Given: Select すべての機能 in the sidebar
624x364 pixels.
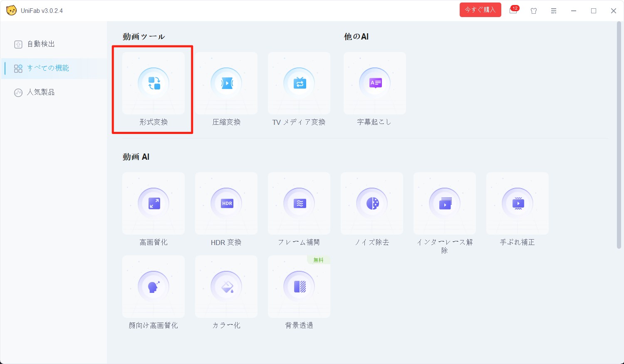Looking at the screenshot, I should pos(54,68).
